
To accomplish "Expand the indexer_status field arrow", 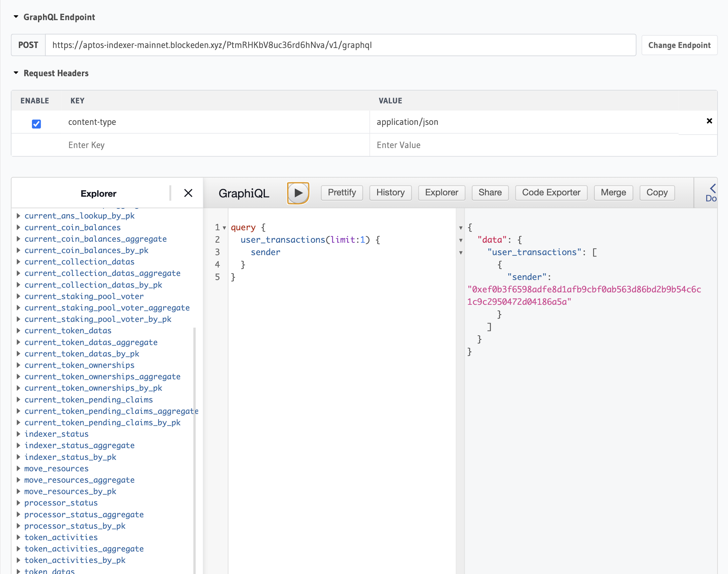I will tap(18, 434).
